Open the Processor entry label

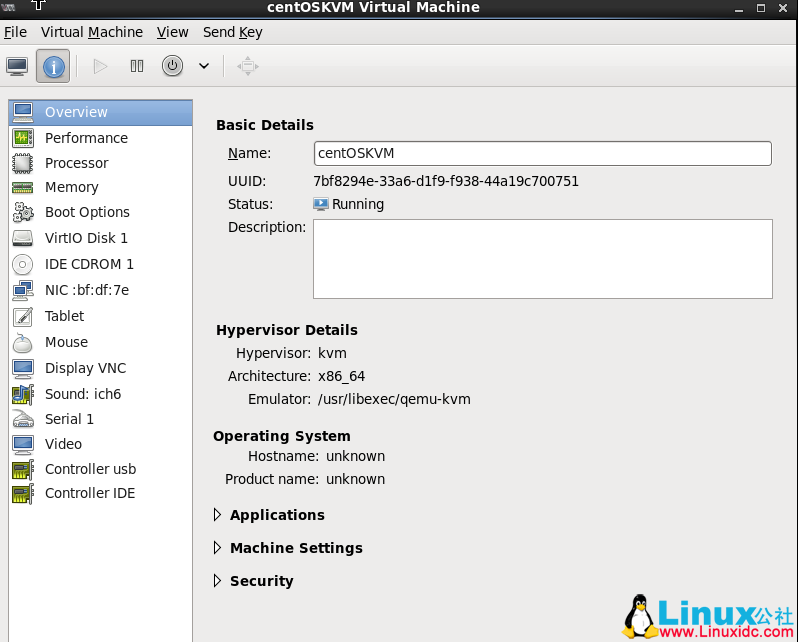coord(76,163)
